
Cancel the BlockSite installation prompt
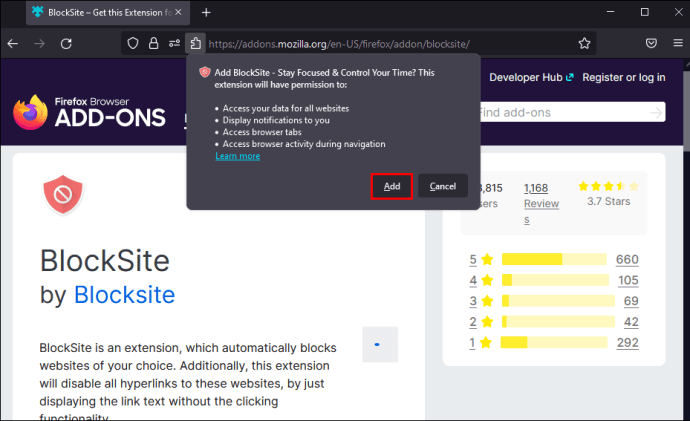point(443,186)
